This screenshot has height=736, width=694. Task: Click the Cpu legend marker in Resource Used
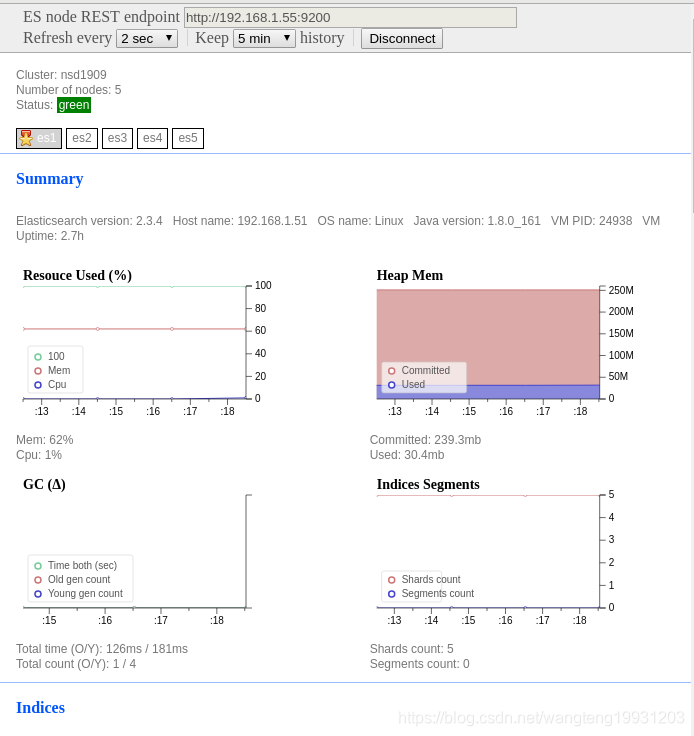38,385
